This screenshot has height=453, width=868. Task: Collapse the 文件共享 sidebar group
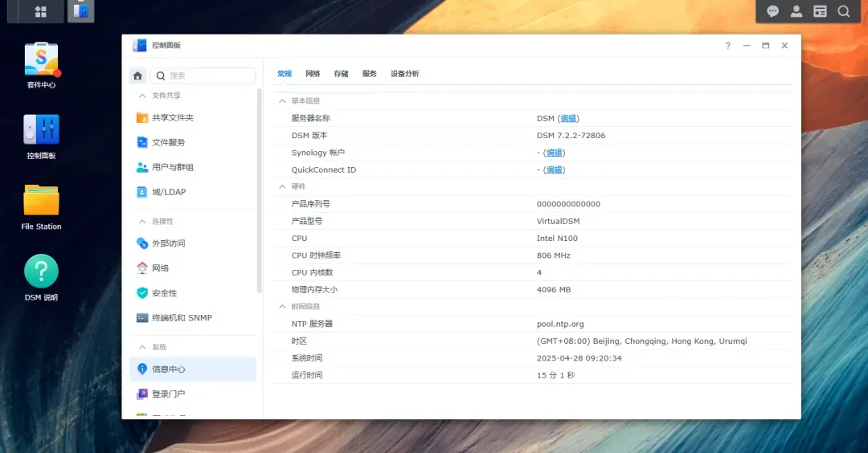tap(142, 96)
